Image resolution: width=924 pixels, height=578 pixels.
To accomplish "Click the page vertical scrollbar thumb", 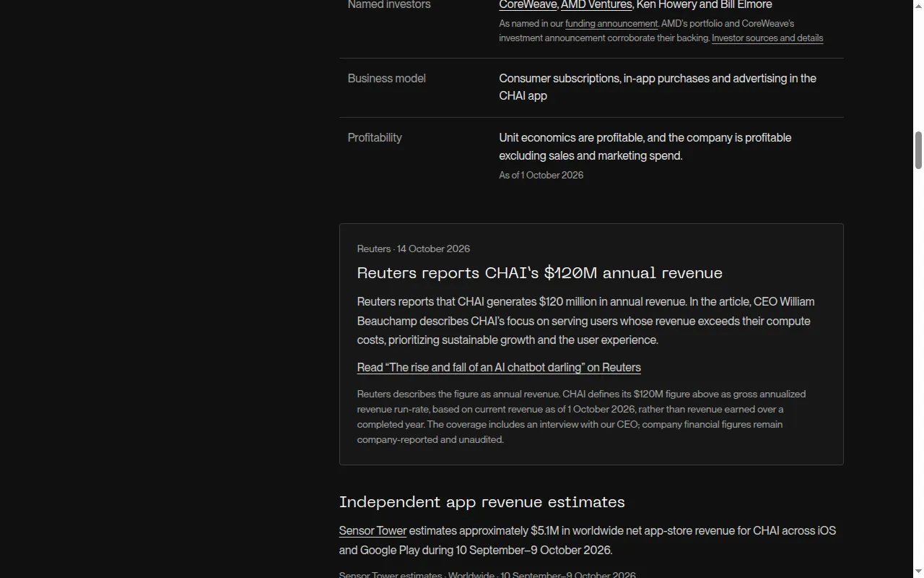I will click(918, 150).
